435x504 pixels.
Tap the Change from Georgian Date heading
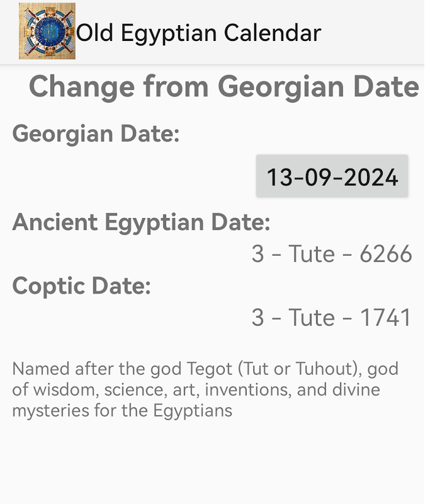pos(224,86)
